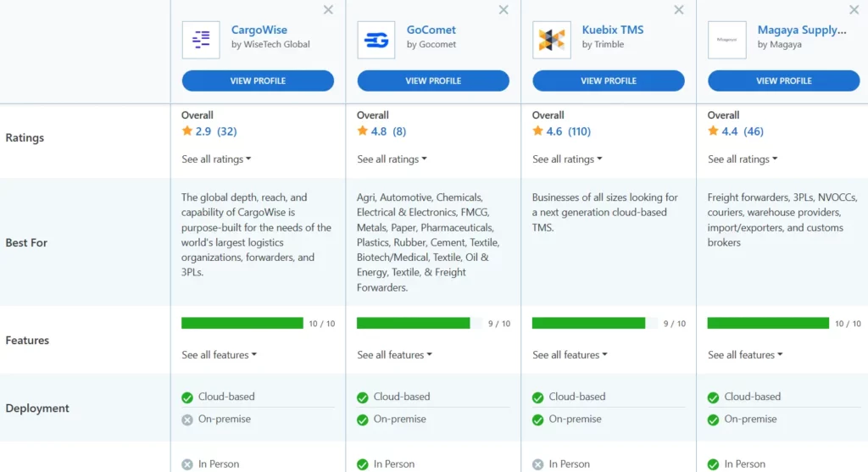Viewport: 868px width, 472px height.
Task: Click CargoWise On-premise gray X icon
Action: pyautogui.click(x=187, y=420)
